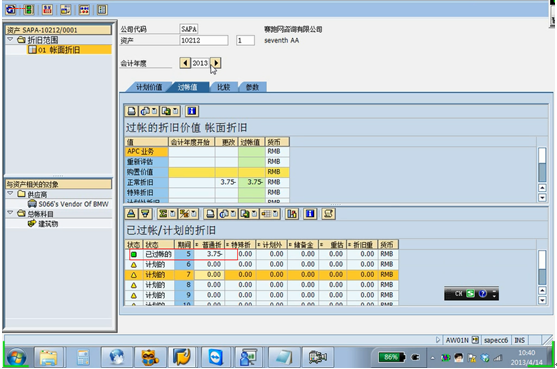
Task: Click the sort descending icon in lower grid toolbar
Action: (145, 214)
